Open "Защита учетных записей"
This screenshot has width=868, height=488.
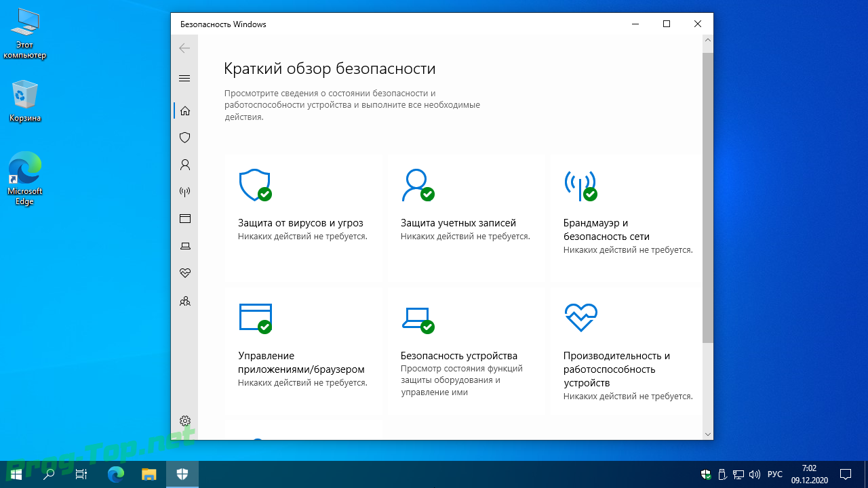(x=458, y=223)
